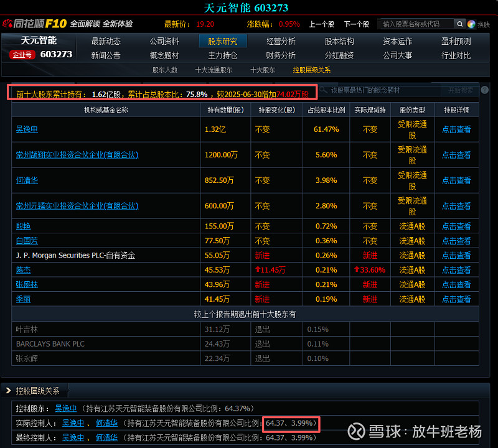Switch to 十大流通股东 sub-tab
This screenshot has height=448, width=498.
(214, 70)
